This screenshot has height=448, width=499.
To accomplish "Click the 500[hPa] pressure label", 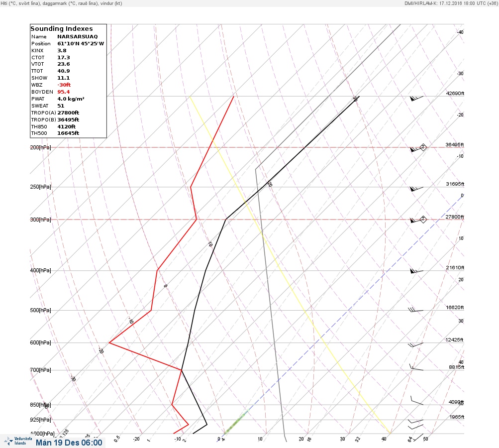I will (x=40, y=310).
